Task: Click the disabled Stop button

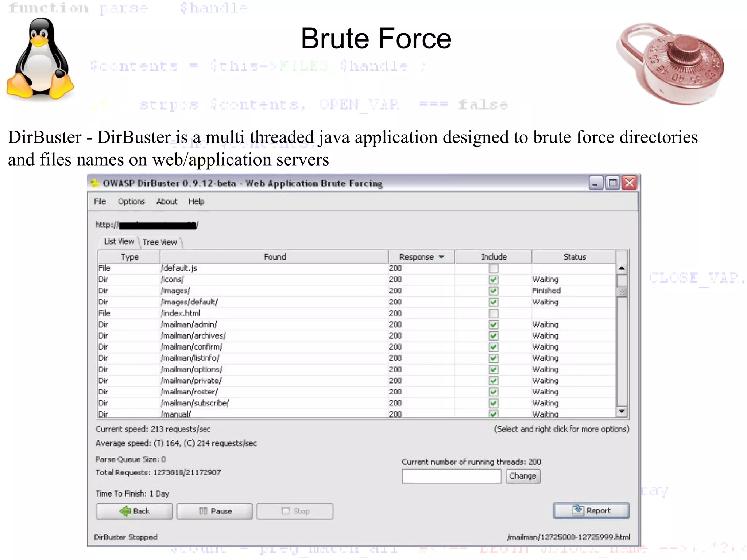Action: point(295,511)
